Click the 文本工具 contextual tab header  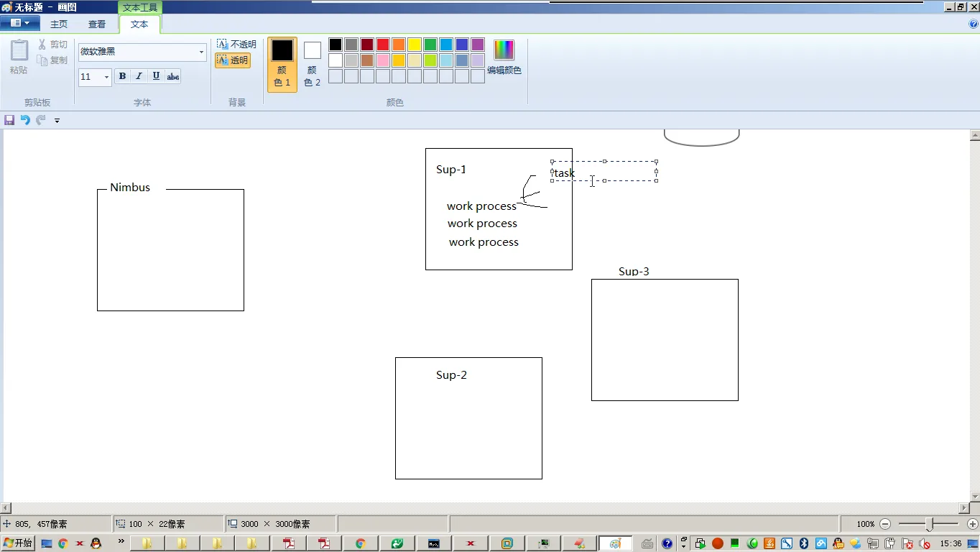click(x=140, y=8)
